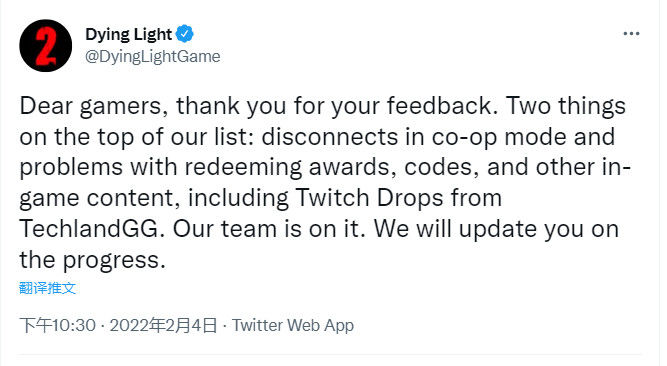Click the word "disconnects" in the tweet
This screenshot has height=366, width=667.
pyautogui.click(x=330, y=137)
